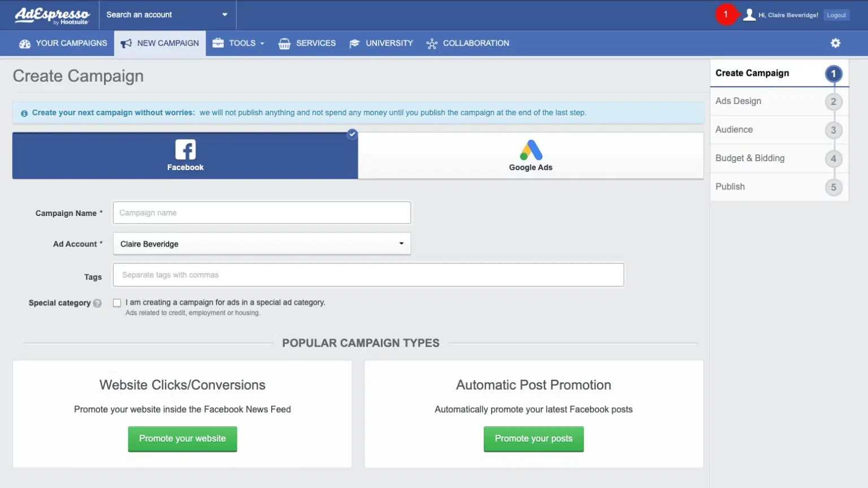
Task: Check the special ad category checkbox
Action: click(116, 303)
